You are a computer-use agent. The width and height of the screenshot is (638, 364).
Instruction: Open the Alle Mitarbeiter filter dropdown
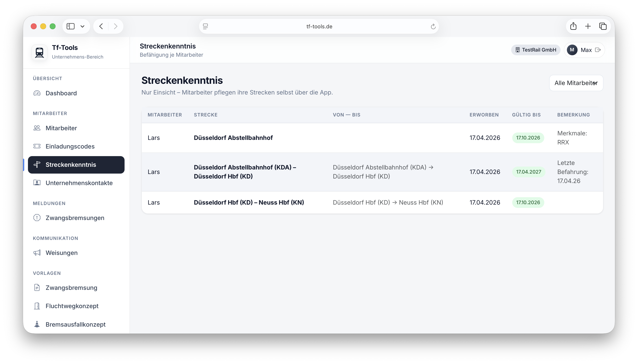(576, 83)
